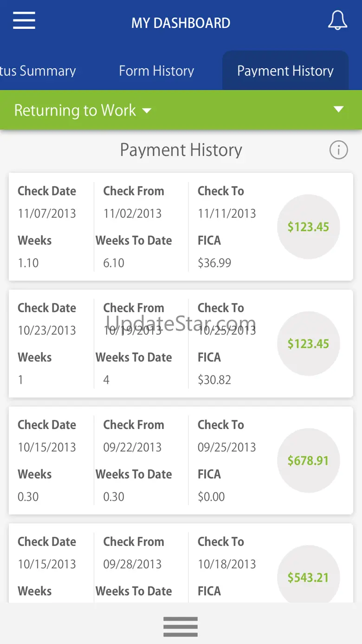This screenshot has width=362, height=644.
Task: Switch to Status Summary tab
Action: [x=38, y=71]
